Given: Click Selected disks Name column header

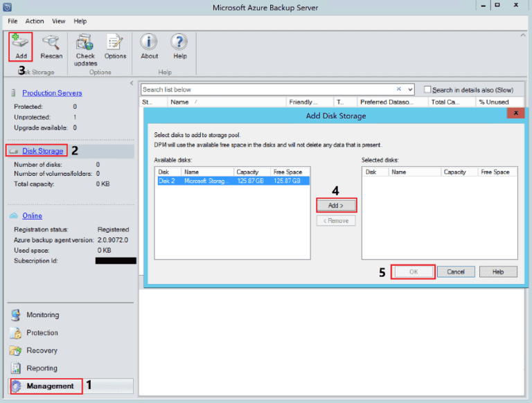Looking at the screenshot, I should (x=414, y=172).
